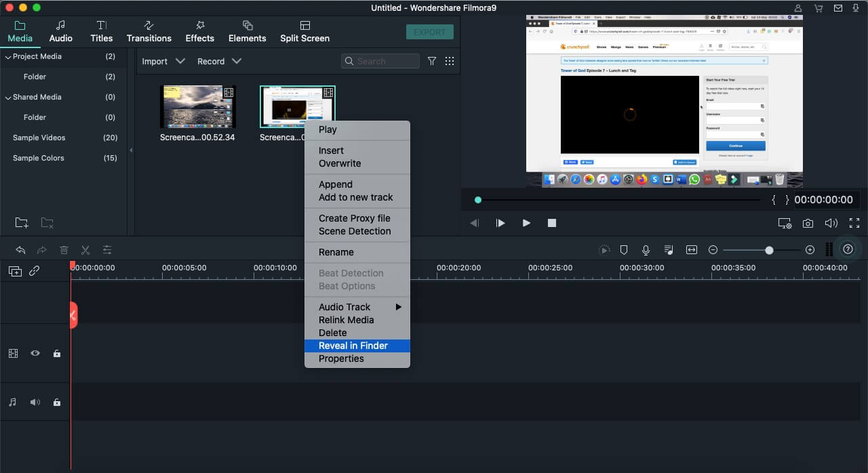Switch to the Audio tab
The image size is (868, 473).
pos(61,32)
